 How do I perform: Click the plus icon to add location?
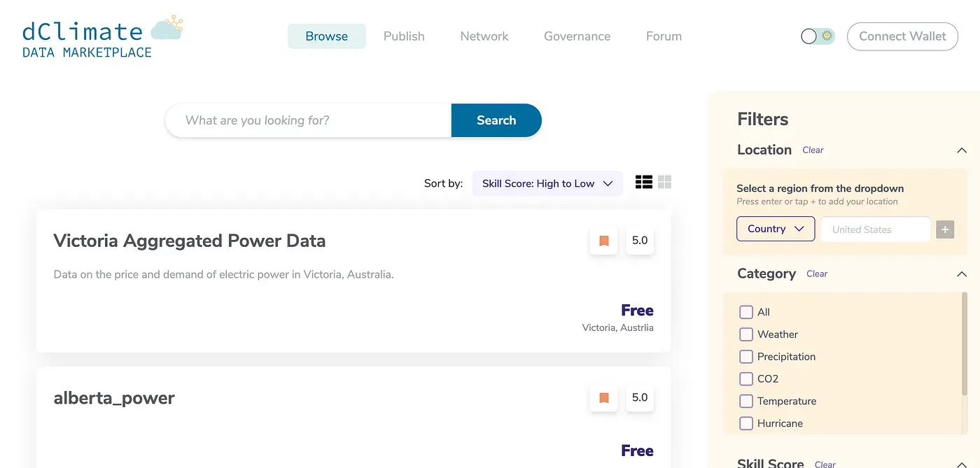click(x=945, y=229)
